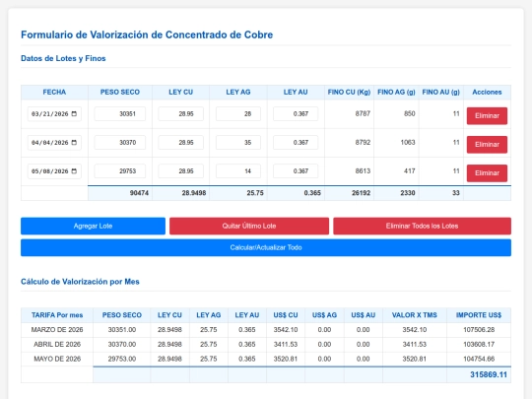Screen dimensions: 532x399
Task: Focus Ley CU field in the 29753 row
Action: [x=181, y=171]
